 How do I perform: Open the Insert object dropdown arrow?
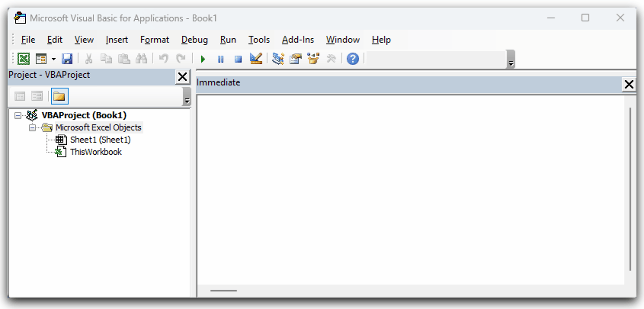click(x=53, y=60)
